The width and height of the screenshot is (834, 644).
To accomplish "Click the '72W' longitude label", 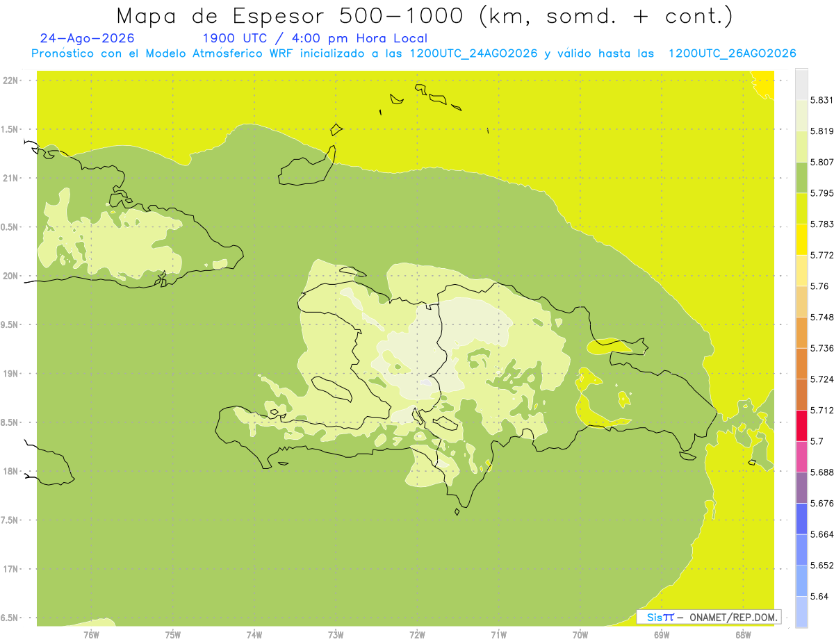I will click(x=417, y=634).
